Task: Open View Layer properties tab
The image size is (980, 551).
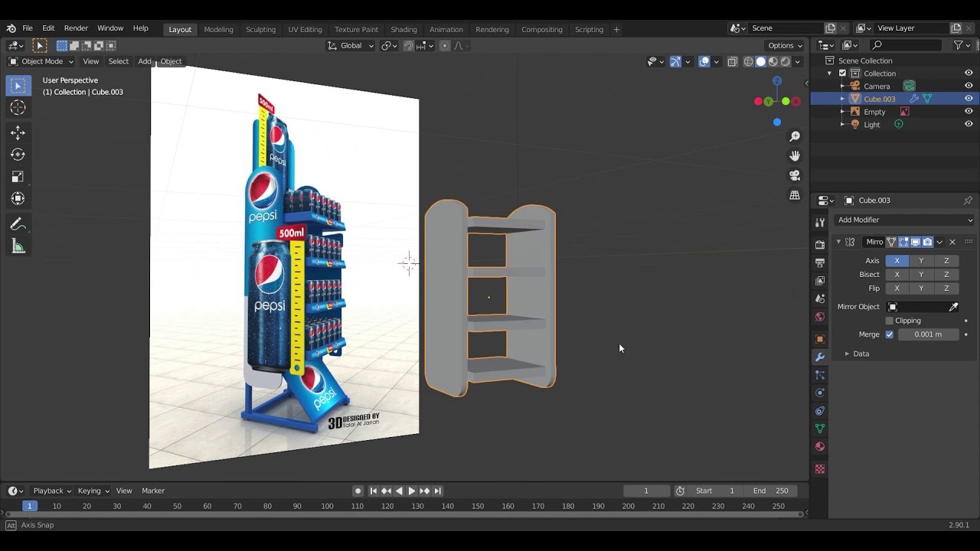Action: point(820,280)
